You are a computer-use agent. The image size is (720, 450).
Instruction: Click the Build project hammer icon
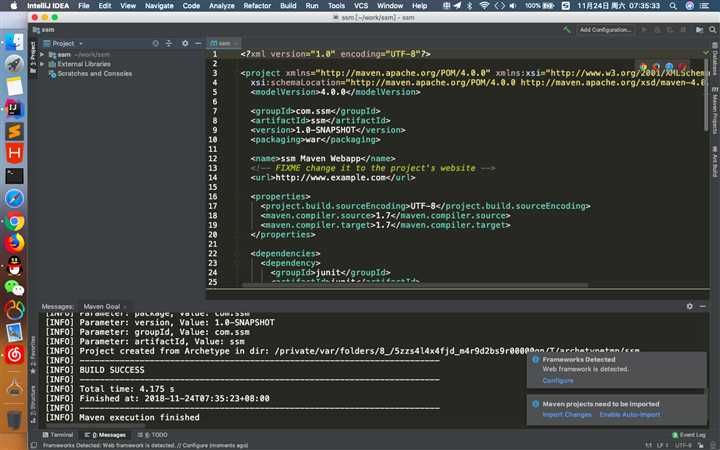tap(567, 30)
